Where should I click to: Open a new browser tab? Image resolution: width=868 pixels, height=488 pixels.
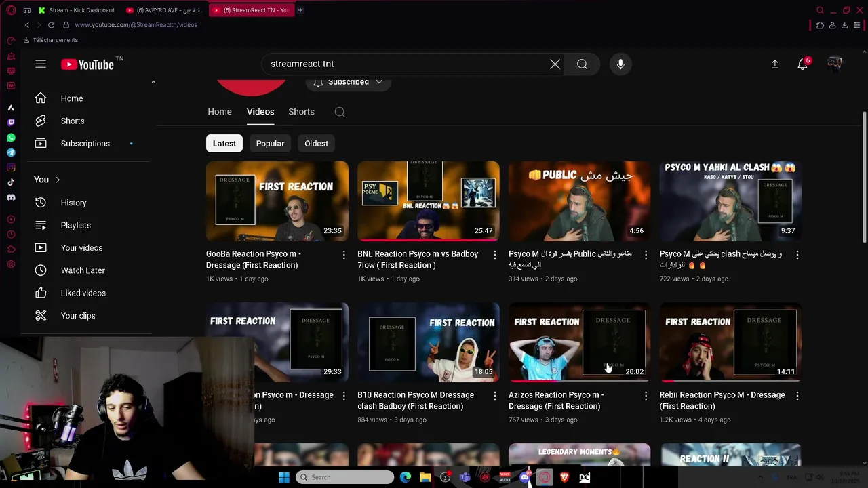(300, 10)
